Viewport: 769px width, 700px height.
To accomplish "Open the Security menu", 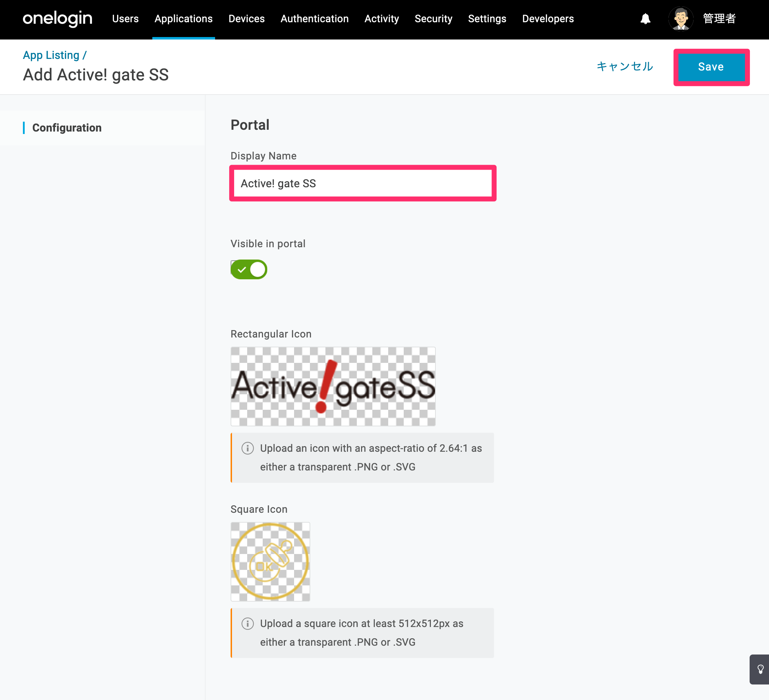I will coord(433,19).
